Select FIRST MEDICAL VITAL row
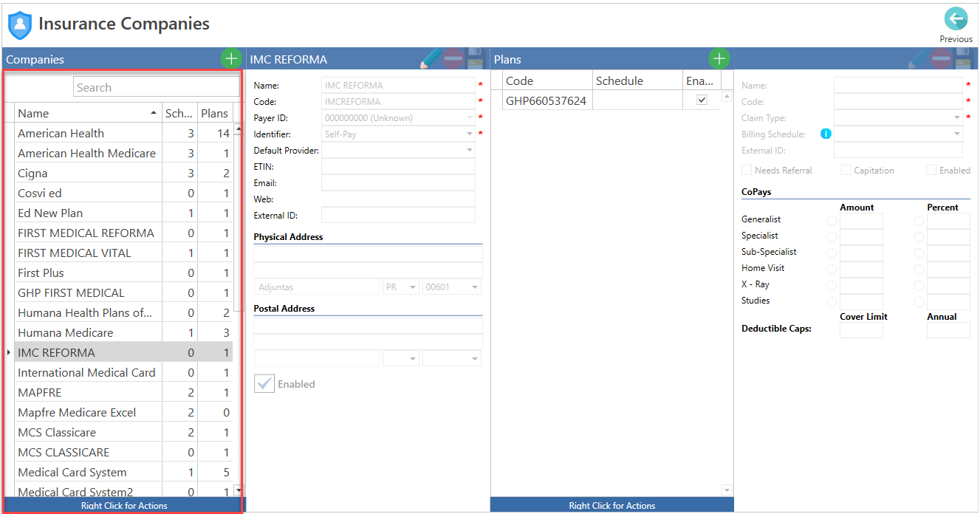This screenshot has height=514, width=980. [x=123, y=253]
